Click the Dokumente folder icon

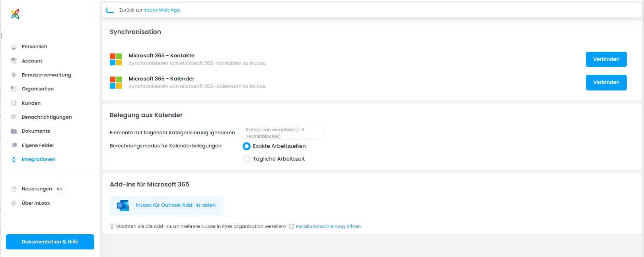[x=14, y=131]
